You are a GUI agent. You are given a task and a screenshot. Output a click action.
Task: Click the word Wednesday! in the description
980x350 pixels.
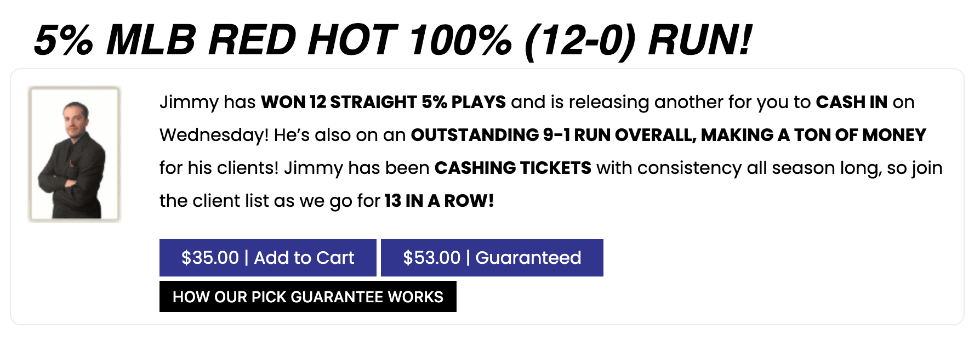pyautogui.click(x=214, y=135)
